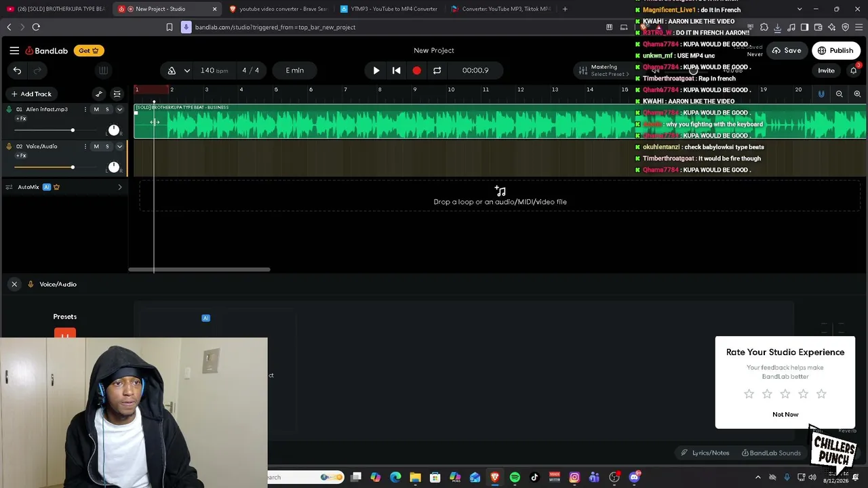
Task: Click the 140 bpm tempo field
Action: (214, 70)
